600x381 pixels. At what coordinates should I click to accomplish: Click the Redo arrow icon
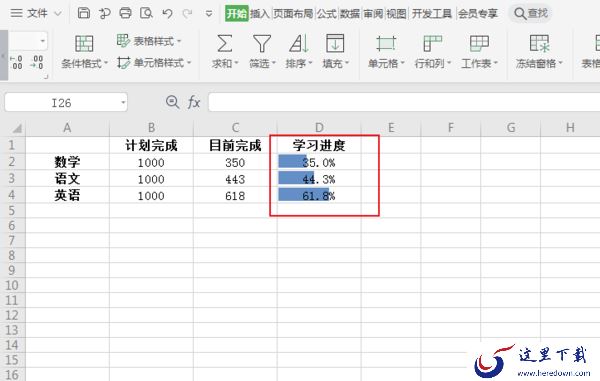(x=187, y=14)
